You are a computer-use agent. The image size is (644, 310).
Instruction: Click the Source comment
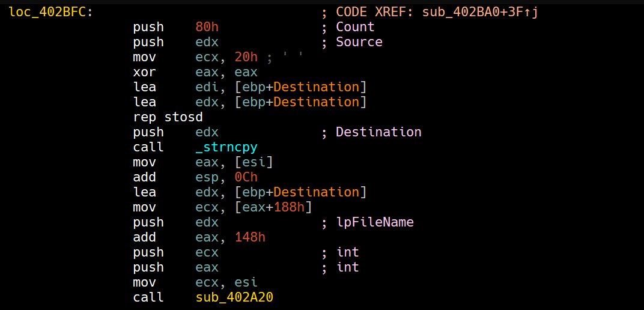[359, 42]
